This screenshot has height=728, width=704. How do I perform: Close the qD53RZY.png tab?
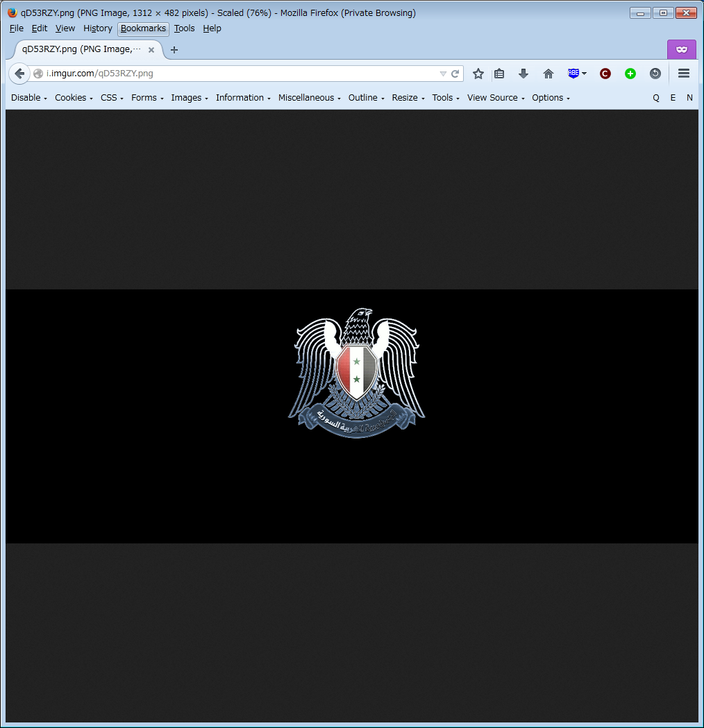(151, 50)
